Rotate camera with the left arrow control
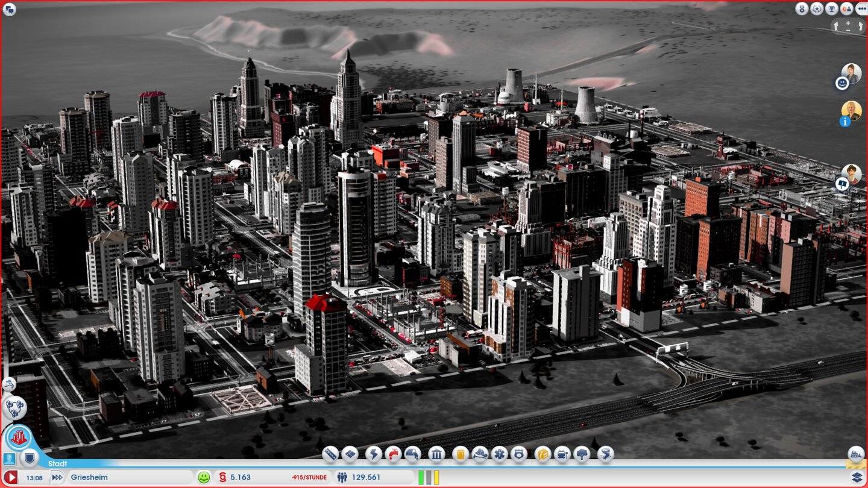Image resolution: width=868 pixels, height=488 pixels. coord(837,26)
